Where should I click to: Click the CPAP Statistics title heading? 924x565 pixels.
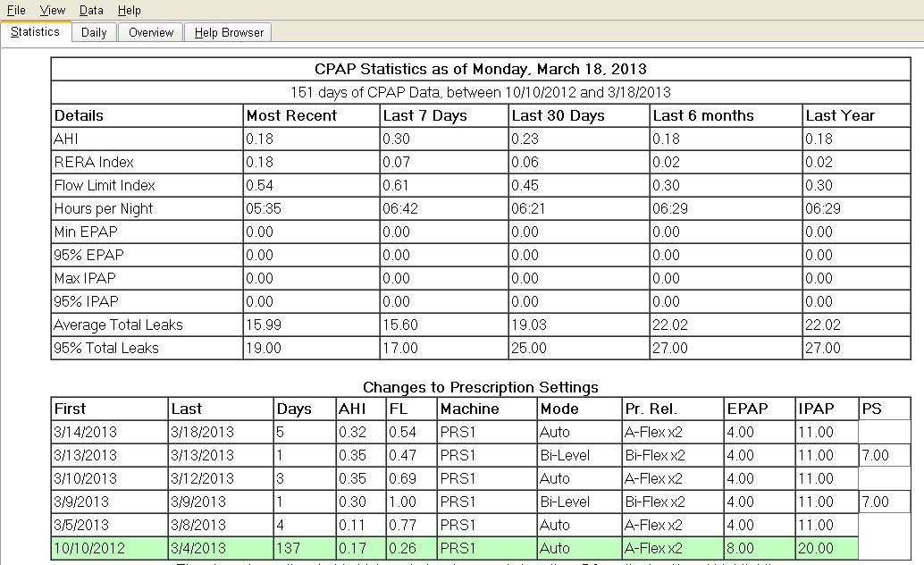(x=480, y=69)
